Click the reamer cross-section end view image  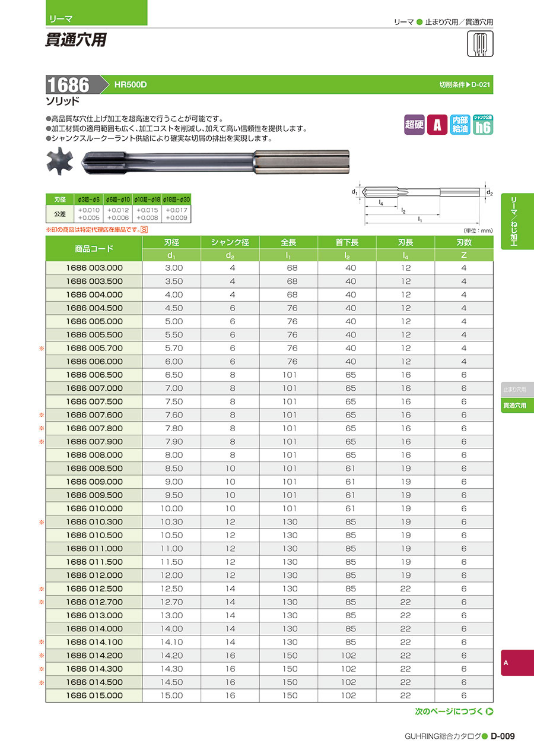pos(61,162)
